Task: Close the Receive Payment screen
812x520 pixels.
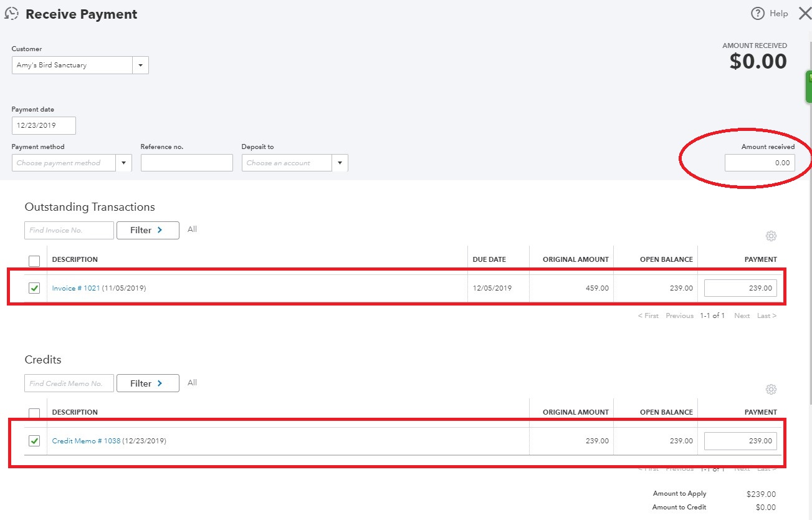Action: coord(805,13)
